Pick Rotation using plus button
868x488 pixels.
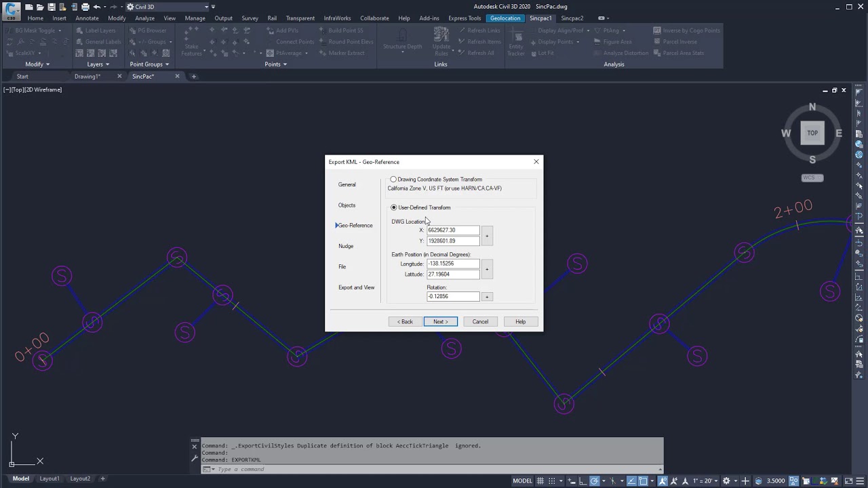[x=487, y=297]
